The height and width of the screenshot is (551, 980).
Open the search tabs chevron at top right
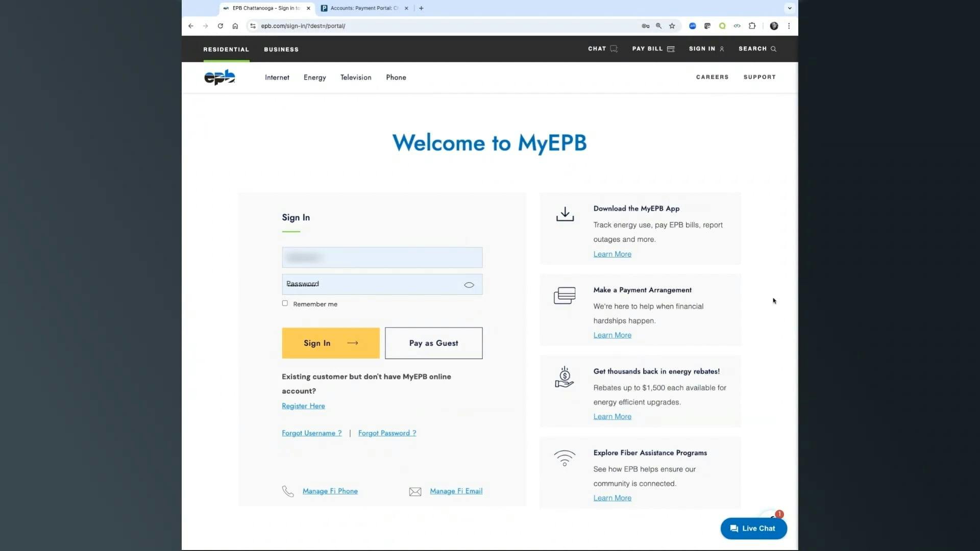point(789,8)
